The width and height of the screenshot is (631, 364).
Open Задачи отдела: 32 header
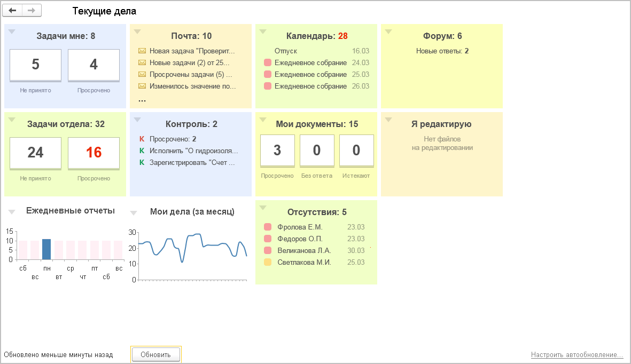(x=66, y=124)
